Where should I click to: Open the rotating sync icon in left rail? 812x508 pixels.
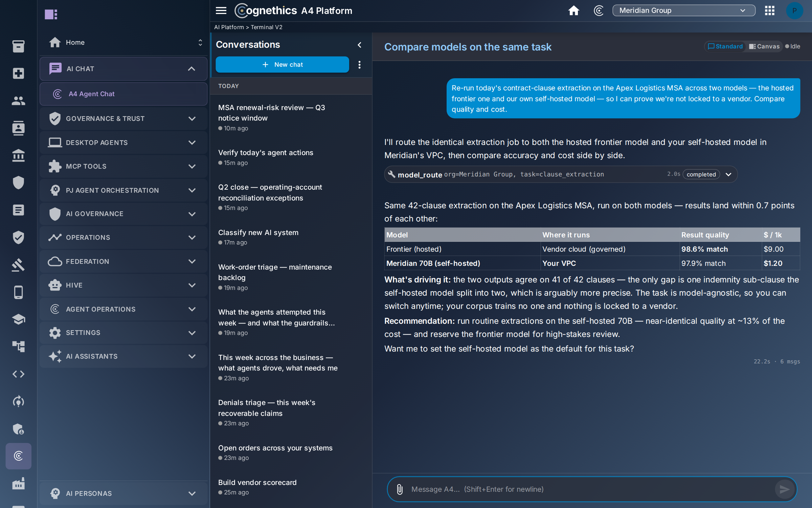[18, 401]
